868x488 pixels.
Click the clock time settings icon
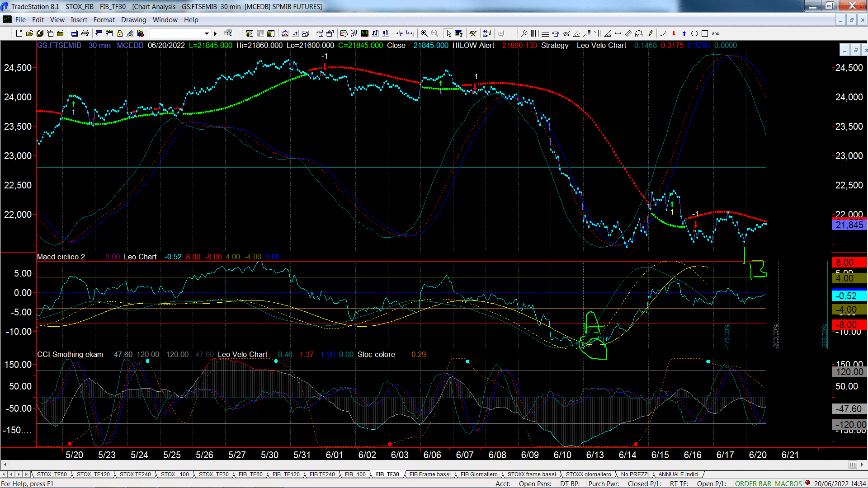[x=344, y=33]
